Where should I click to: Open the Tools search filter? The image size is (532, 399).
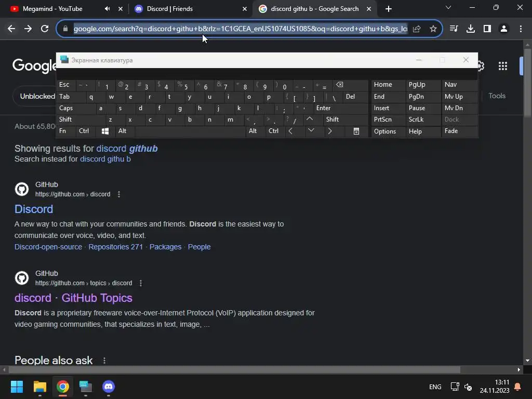497,96
